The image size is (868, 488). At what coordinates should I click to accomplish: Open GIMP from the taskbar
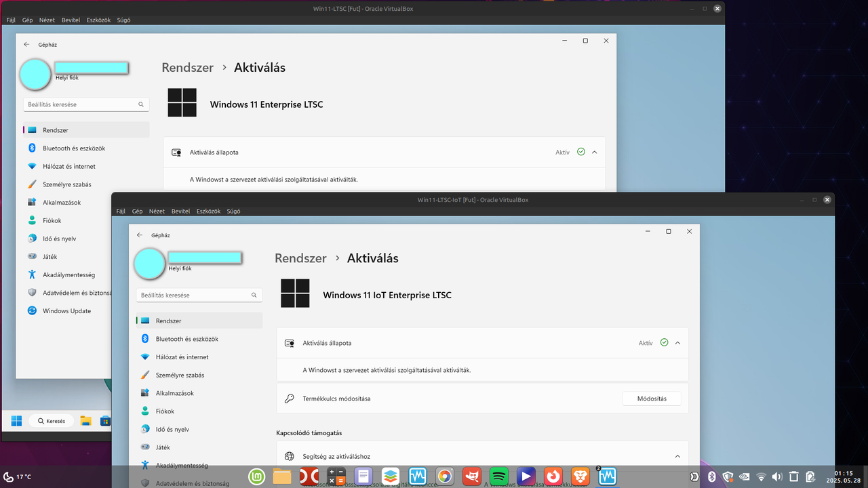[x=472, y=476]
